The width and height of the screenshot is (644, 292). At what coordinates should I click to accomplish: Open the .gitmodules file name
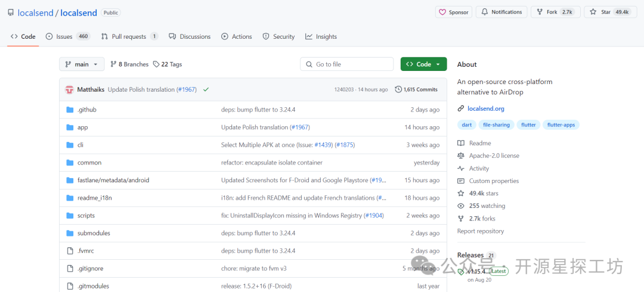pyautogui.click(x=93, y=286)
